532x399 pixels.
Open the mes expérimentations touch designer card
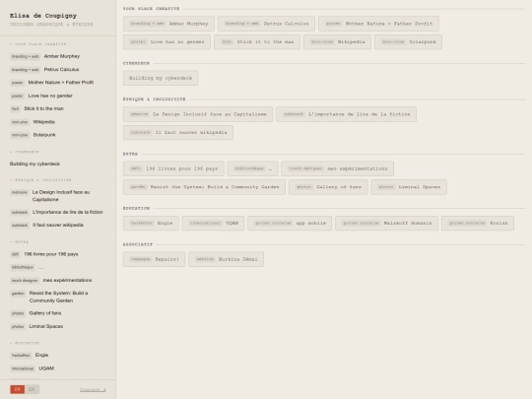[x=338, y=168]
